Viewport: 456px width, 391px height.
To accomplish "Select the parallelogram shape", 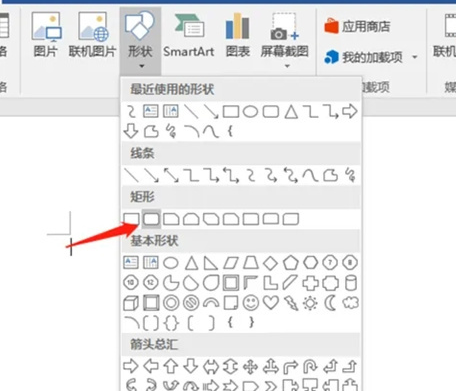I will [231, 263].
